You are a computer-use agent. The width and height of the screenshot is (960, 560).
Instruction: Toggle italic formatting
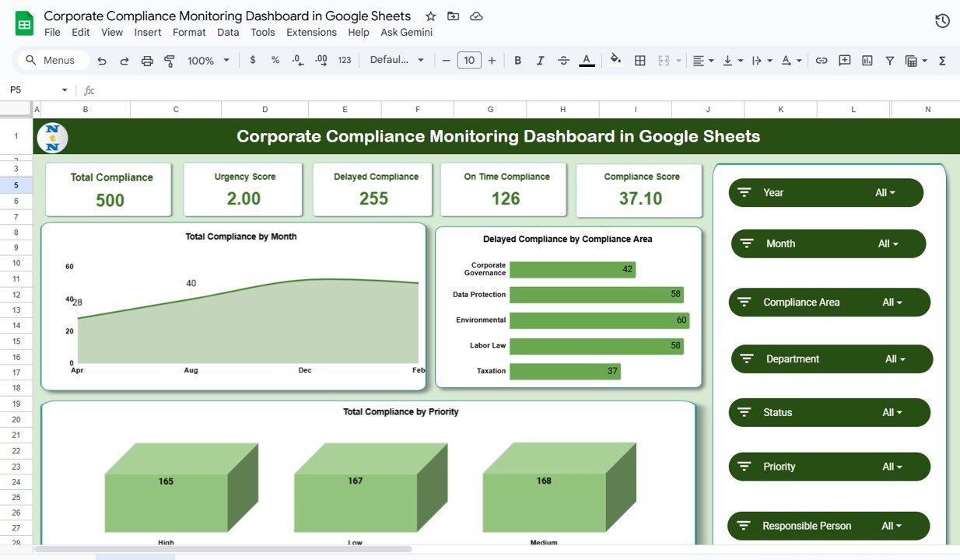[x=540, y=60]
